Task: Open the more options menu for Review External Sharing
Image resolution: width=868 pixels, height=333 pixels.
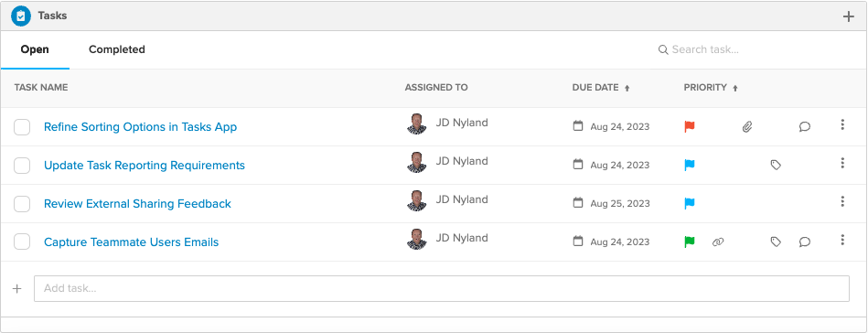Action: point(842,201)
